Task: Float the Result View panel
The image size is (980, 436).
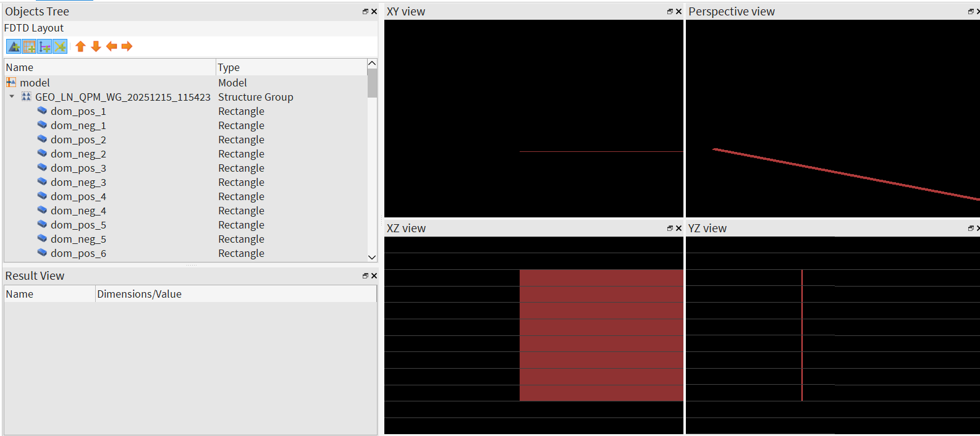Action: pos(365,276)
